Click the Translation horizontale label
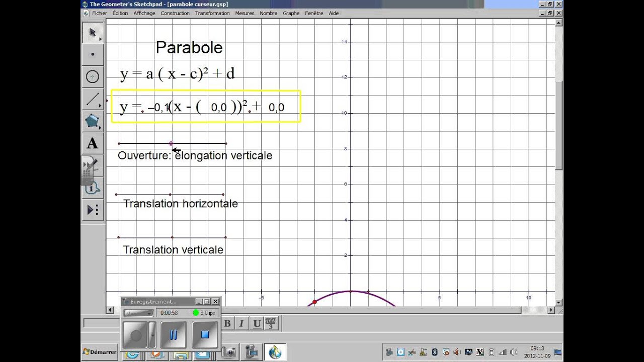 tap(181, 204)
